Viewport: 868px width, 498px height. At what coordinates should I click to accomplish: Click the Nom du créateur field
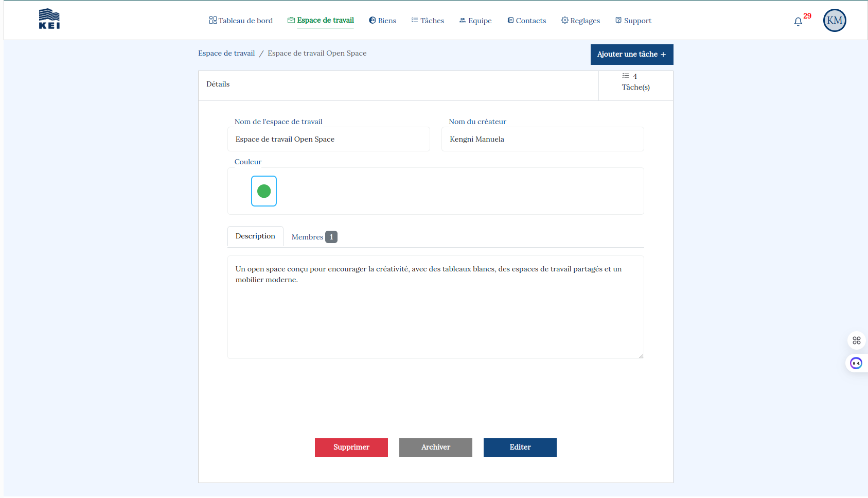click(543, 139)
